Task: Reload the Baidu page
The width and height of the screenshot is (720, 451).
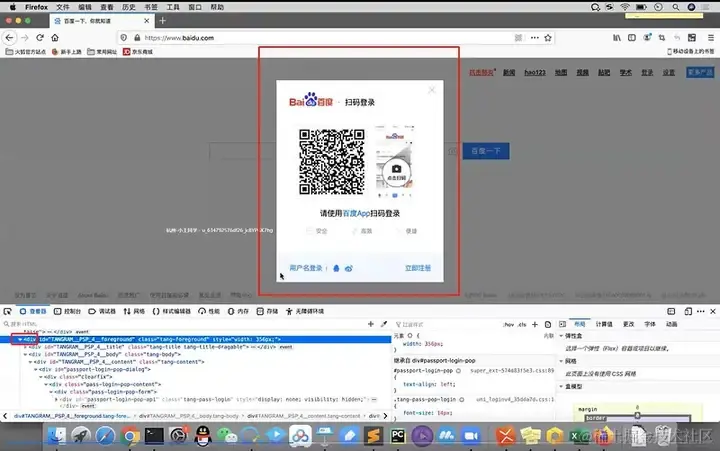Action: pos(40,38)
